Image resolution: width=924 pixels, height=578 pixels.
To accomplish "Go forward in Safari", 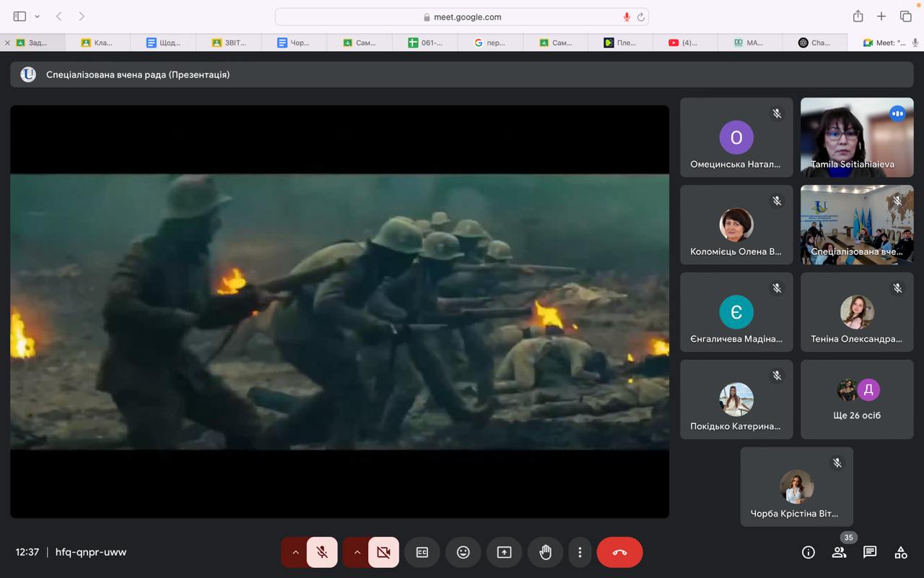I will tap(82, 16).
